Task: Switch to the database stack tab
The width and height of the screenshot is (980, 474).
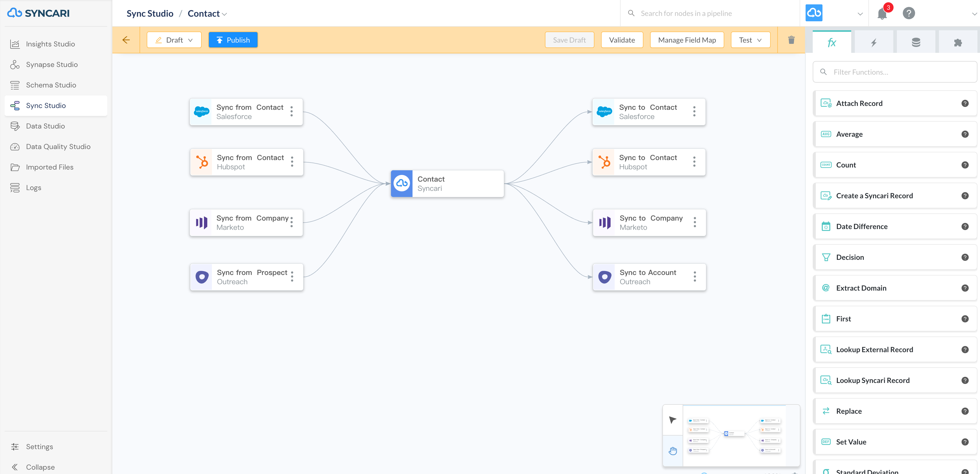Action: 916,42
